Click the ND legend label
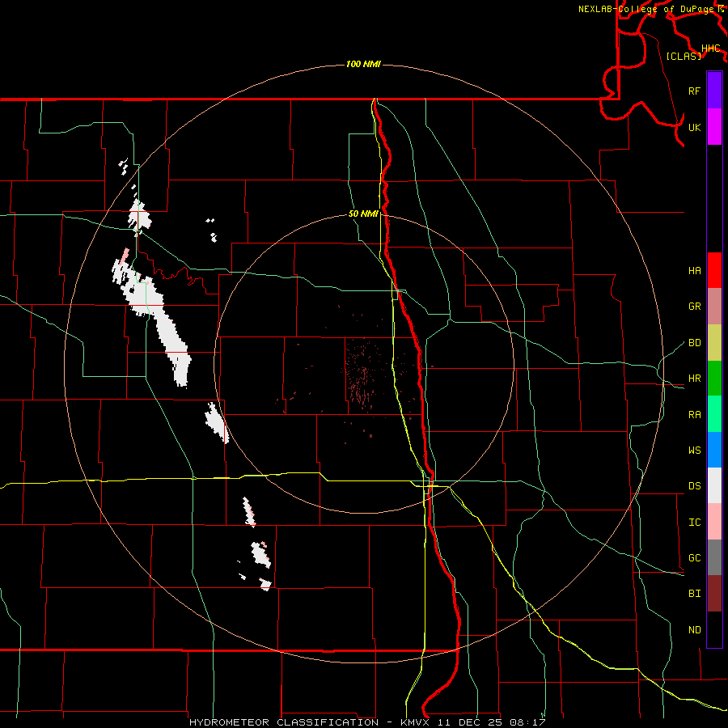 (x=694, y=630)
